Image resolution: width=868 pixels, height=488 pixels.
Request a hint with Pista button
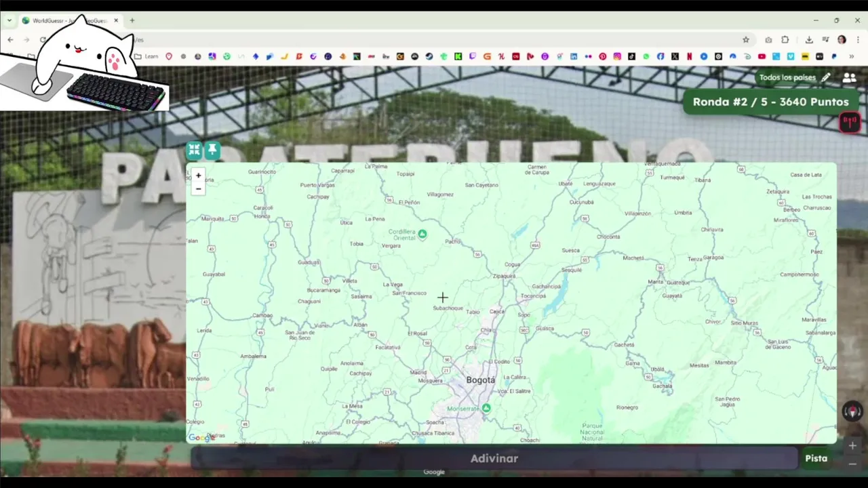click(816, 458)
